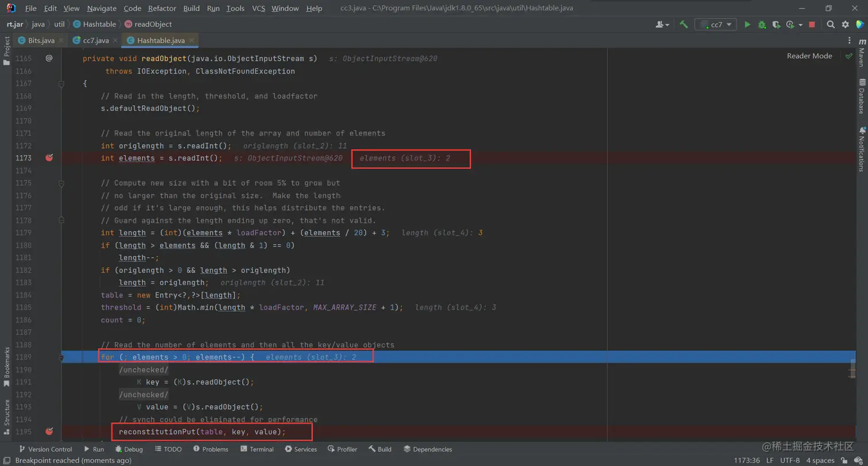Open the View menu

coord(72,9)
